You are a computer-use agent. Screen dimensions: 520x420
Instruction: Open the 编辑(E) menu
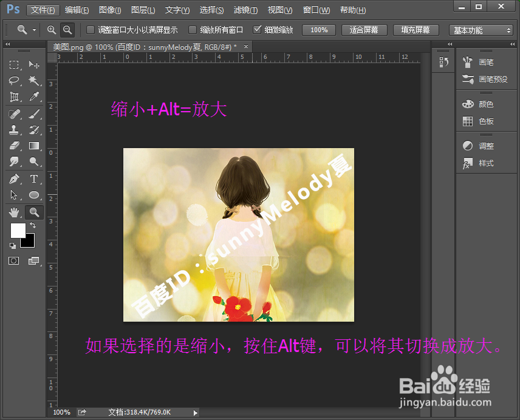[77, 10]
